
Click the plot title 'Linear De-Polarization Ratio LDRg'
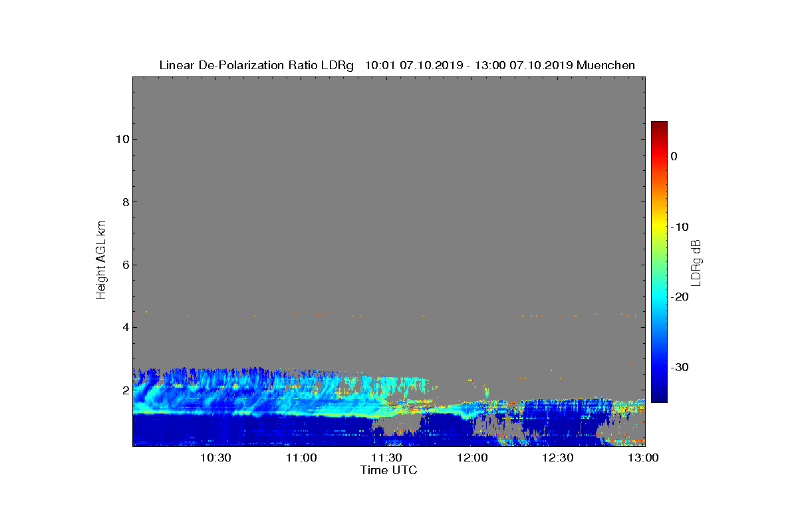point(256,65)
